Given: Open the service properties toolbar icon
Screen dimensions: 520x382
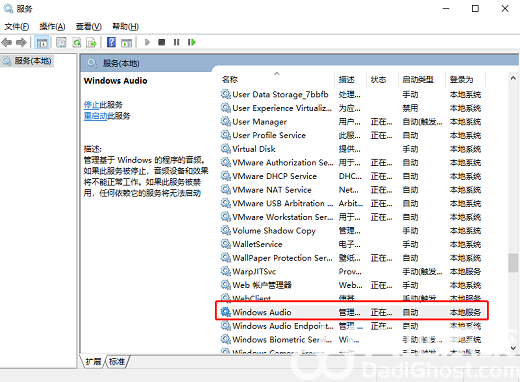Looking at the screenshot, I should (61, 42).
